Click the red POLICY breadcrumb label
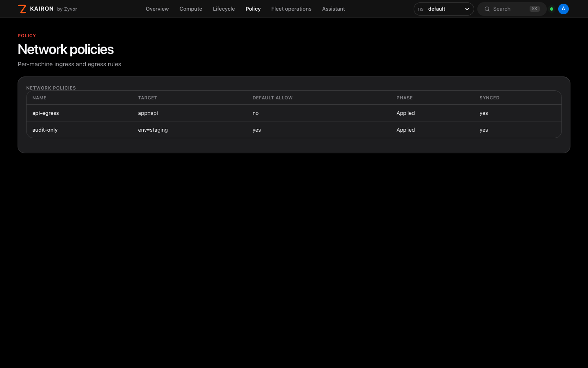The height and width of the screenshot is (368, 588). click(27, 36)
